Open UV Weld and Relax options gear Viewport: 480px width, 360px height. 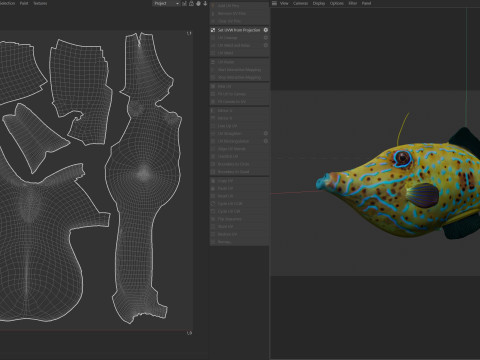click(266, 45)
